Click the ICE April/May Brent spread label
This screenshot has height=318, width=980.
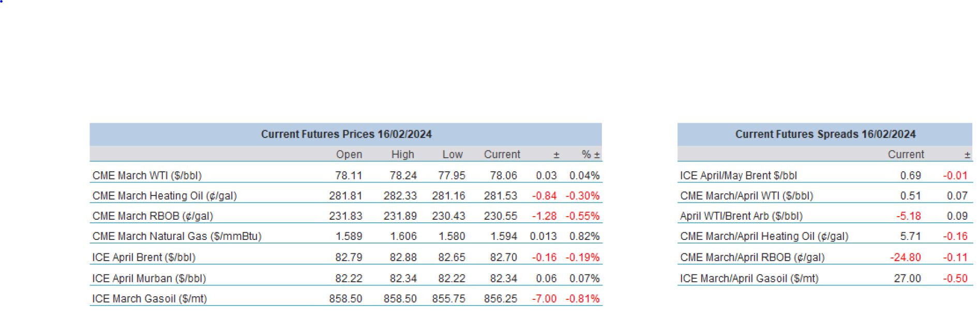click(x=738, y=175)
